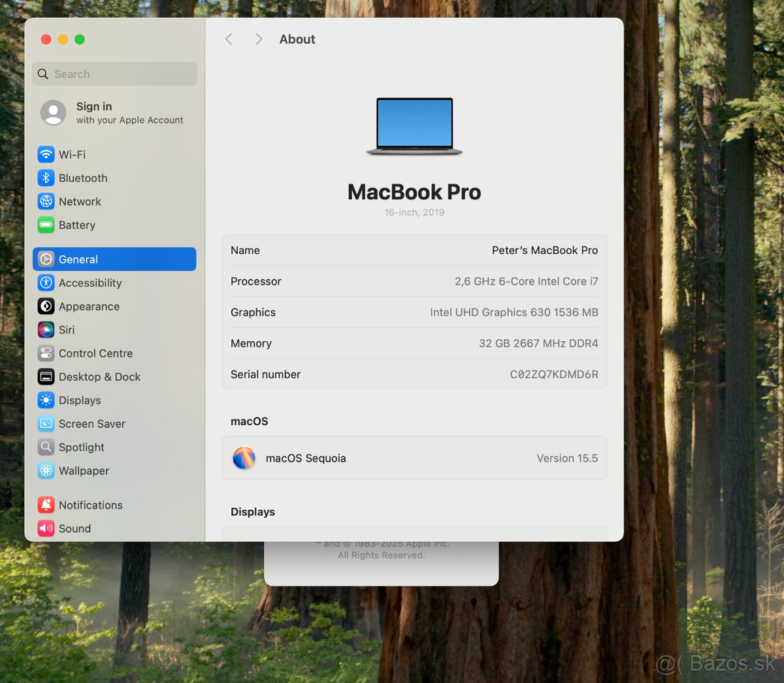Open the Bluetooth label in sidebar
The height and width of the screenshot is (683, 784).
point(83,178)
